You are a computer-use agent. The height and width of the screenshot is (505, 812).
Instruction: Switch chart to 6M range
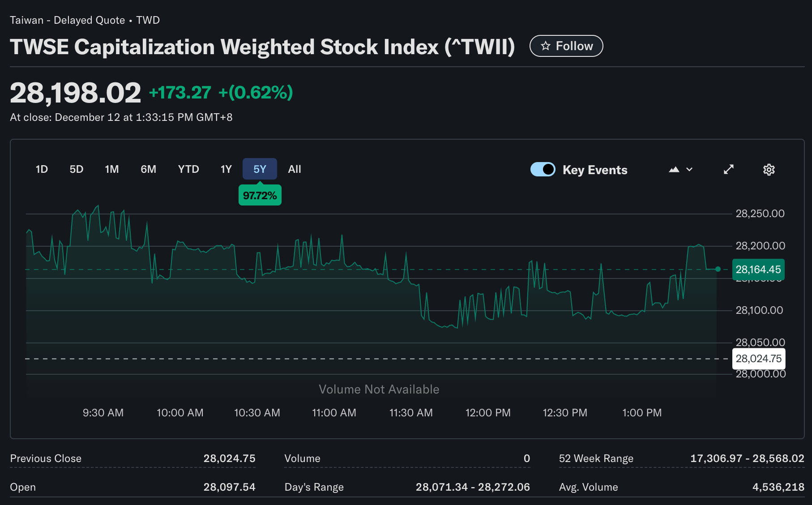tap(149, 169)
